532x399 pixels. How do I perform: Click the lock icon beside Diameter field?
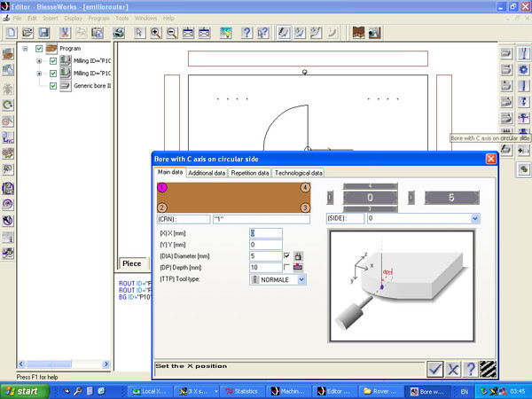pos(298,256)
